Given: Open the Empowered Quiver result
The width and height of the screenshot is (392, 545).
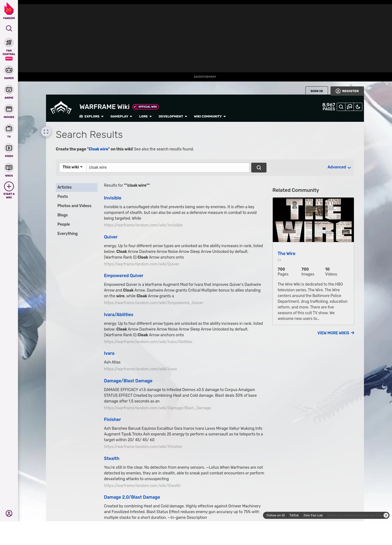Looking at the screenshot, I should [124, 276].
